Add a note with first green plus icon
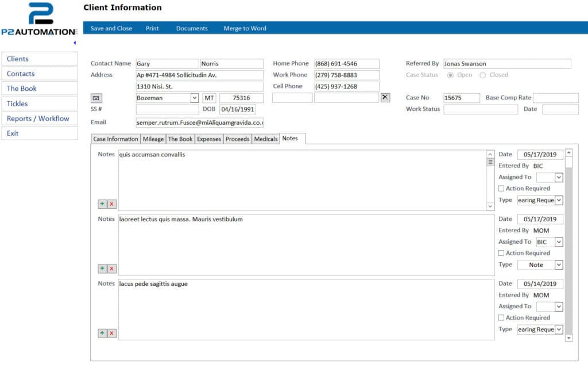The width and height of the screenshot is (588, 368). (x=102, y=204)
